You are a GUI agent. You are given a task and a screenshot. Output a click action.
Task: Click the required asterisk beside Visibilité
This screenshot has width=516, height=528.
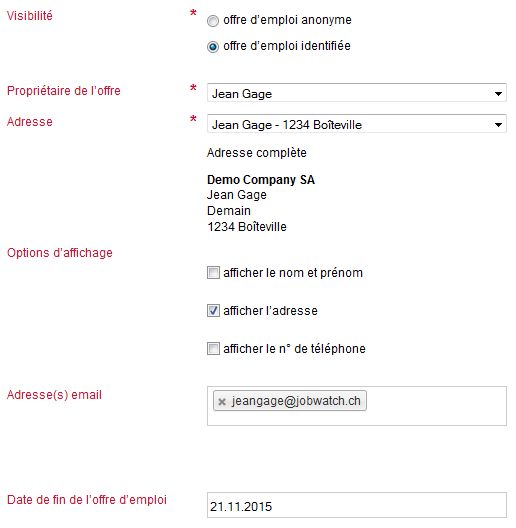(x=193, y=13)
